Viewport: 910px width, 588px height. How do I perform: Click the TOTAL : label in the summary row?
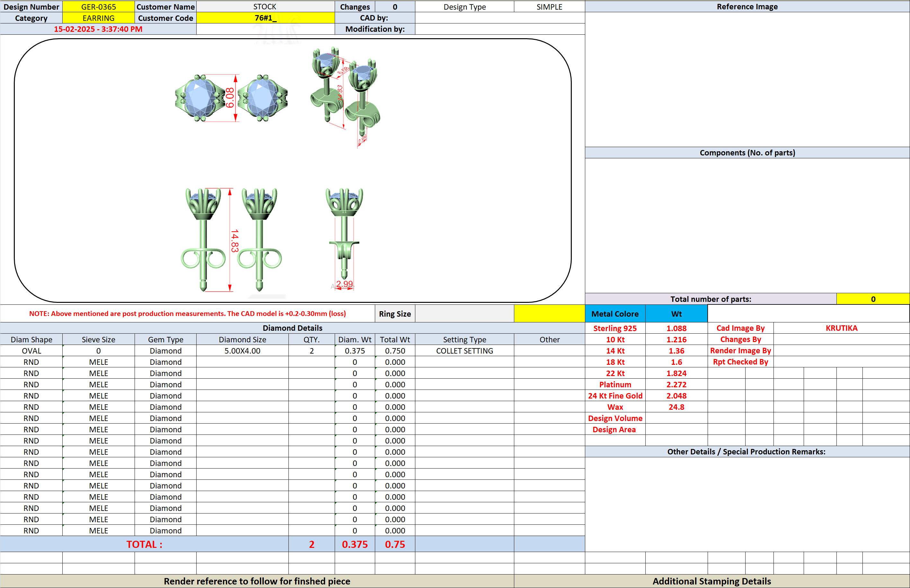tap(144, 544)
